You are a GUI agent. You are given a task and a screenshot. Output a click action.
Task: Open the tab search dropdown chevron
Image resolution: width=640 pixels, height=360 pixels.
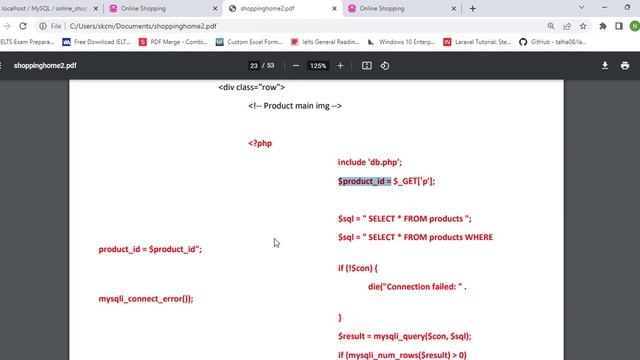click(582, 7)
